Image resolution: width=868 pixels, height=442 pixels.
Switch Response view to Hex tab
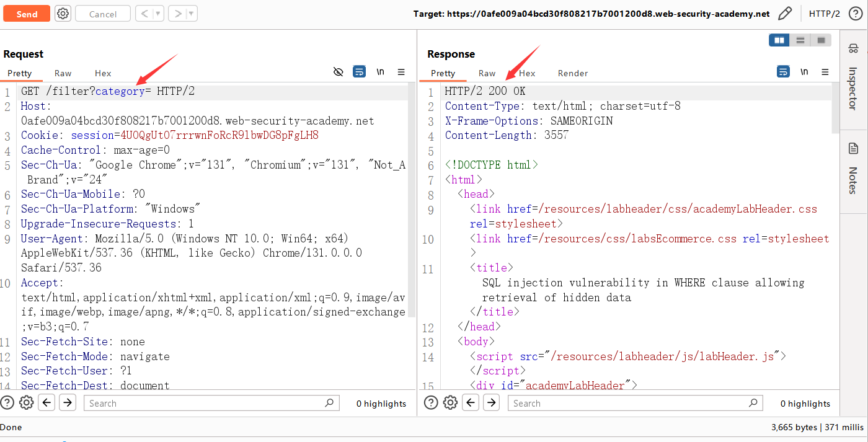(527, 73)
